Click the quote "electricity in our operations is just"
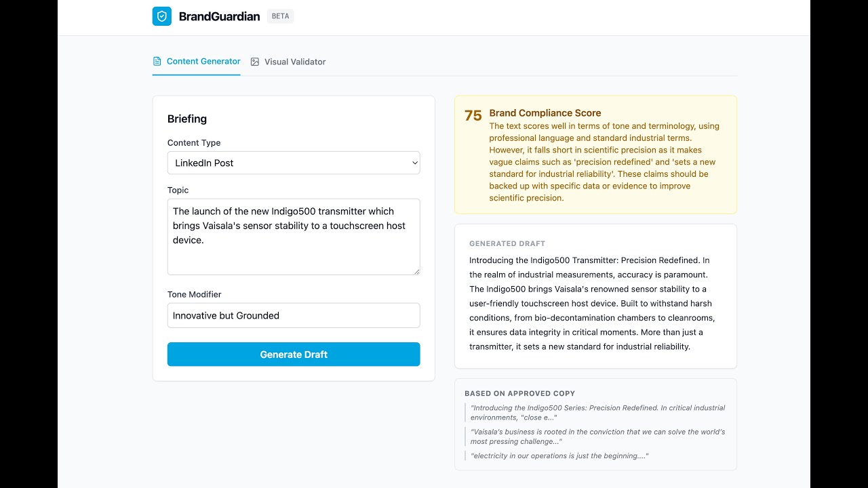The width and height of the screenshot is (868, 488). pyautogui.click(x=559, y=456)
